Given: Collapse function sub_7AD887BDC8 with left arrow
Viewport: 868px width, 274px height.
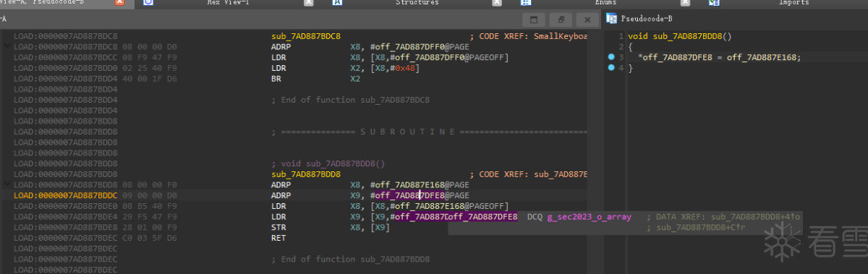Looking at the screenshot, I should 7,46.
